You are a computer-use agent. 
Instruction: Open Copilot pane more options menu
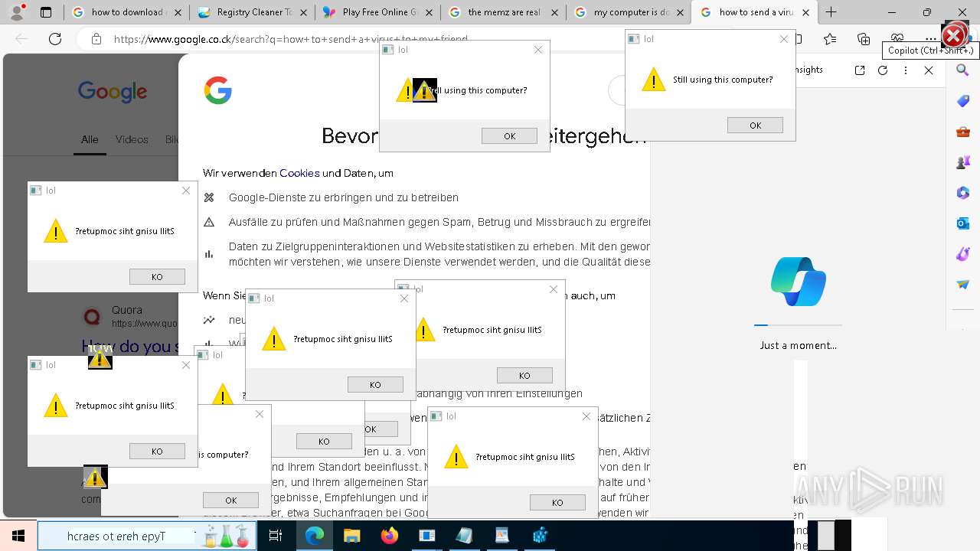click(906, 70)
